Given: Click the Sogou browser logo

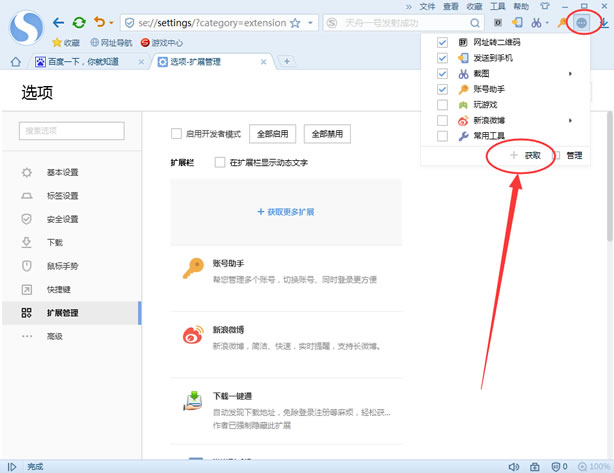Looking at the screenshot, I should click(x=26, y=28).
